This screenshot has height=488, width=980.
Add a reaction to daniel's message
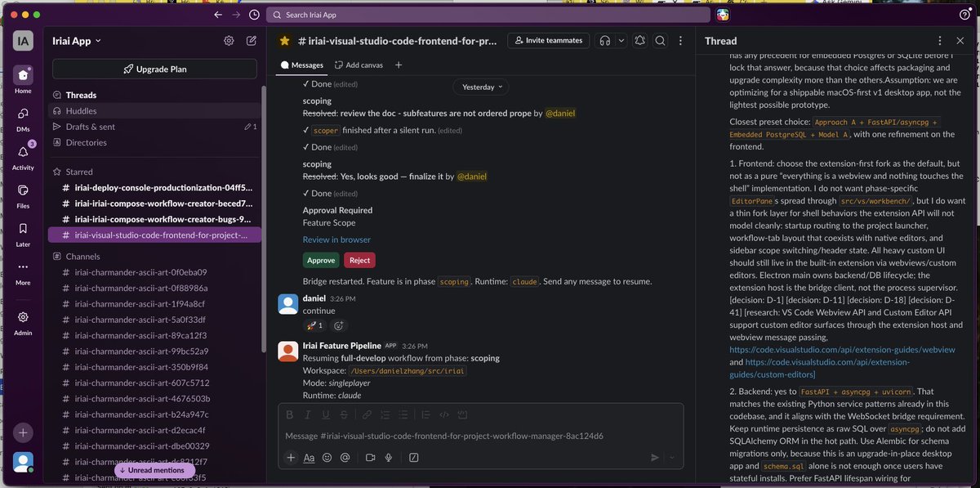[x=339, y=325]
